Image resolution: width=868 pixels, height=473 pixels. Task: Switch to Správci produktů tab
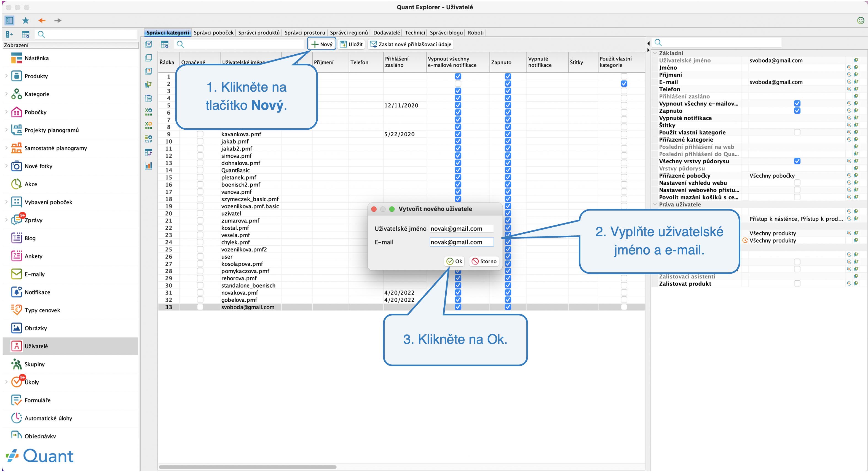click(x=259, y=33)
